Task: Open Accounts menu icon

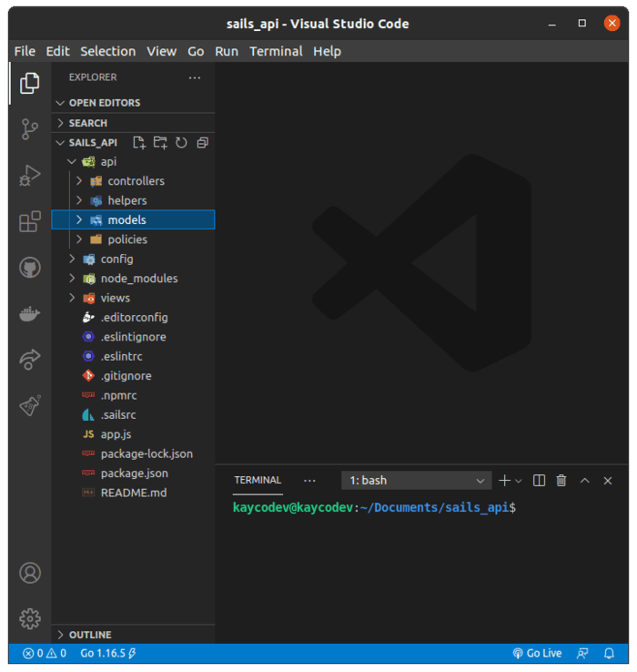Action: (x=29, y=573)
